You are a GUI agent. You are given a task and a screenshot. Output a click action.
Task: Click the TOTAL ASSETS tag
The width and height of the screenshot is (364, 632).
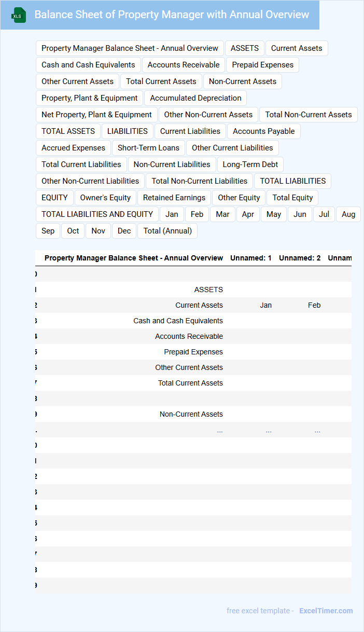(68, 131)
